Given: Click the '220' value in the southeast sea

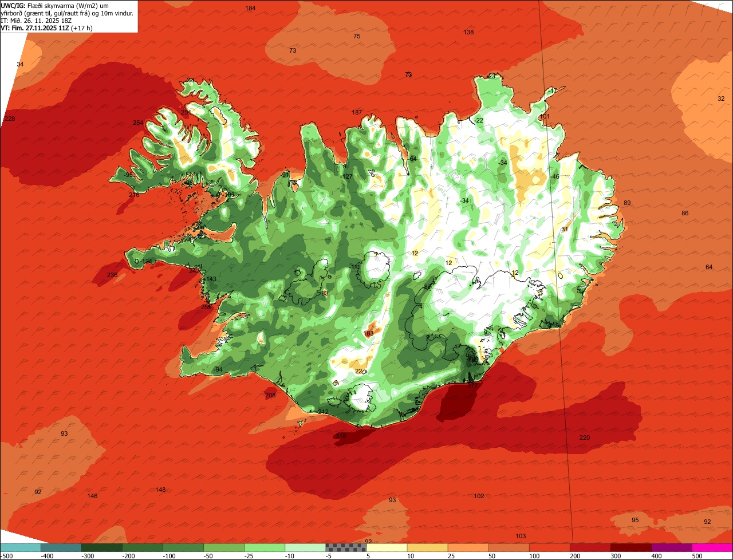Looking at the screenshot, I should click(584, 437).
